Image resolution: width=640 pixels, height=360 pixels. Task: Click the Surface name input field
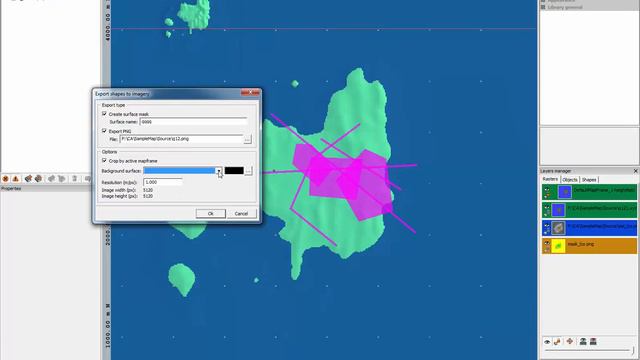pyautogui.click(x=193, y=122)
